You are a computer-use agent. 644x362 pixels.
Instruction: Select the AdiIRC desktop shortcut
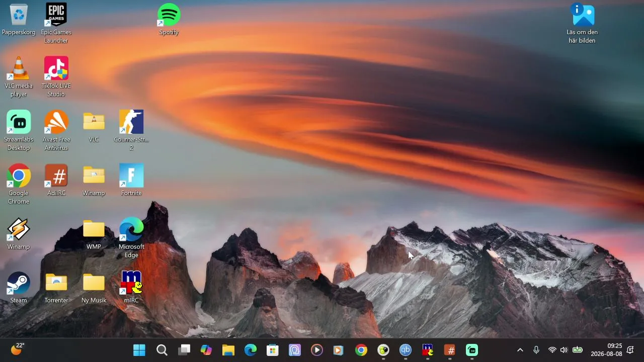(56, 180)
